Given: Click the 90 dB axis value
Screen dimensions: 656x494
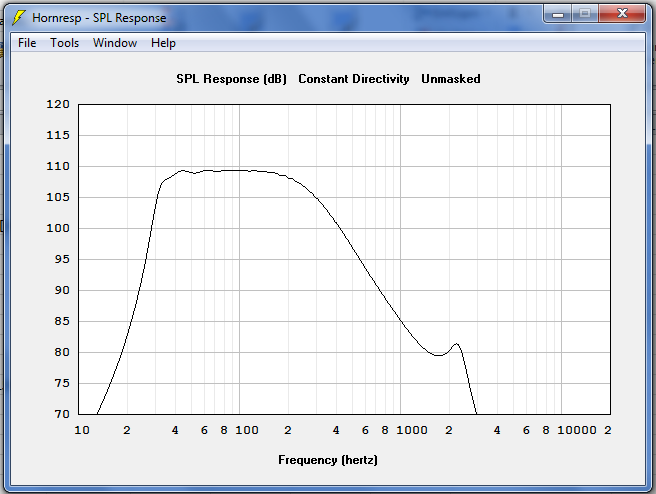Looking at the screenshot, I should 62,290.
